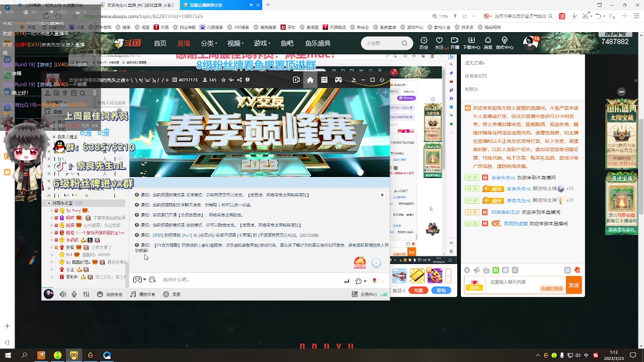This screenshot has width=644, height=362.
Task: Open 开播 start streaming icon
Action: coord(455,43)
